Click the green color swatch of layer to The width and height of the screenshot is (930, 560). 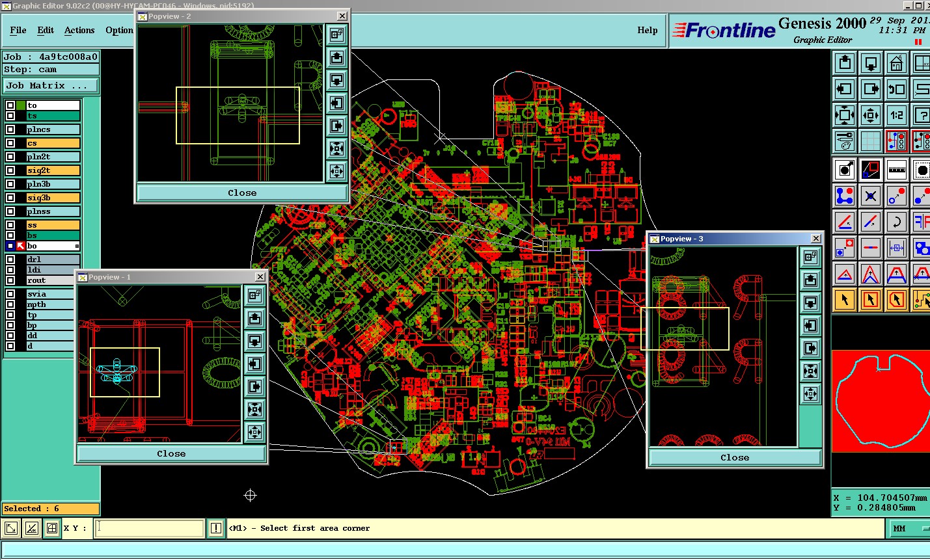pos(21,105)
